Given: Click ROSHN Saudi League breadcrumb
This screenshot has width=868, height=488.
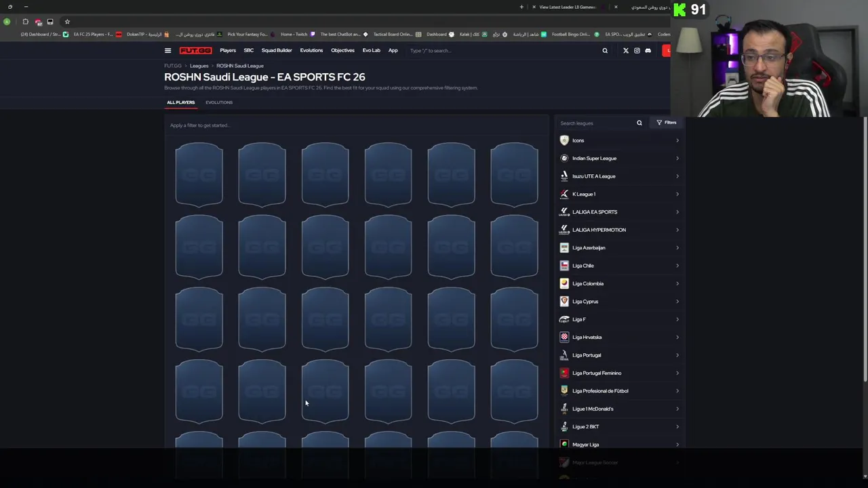Looking at the screenshot, I should point(240,66).
